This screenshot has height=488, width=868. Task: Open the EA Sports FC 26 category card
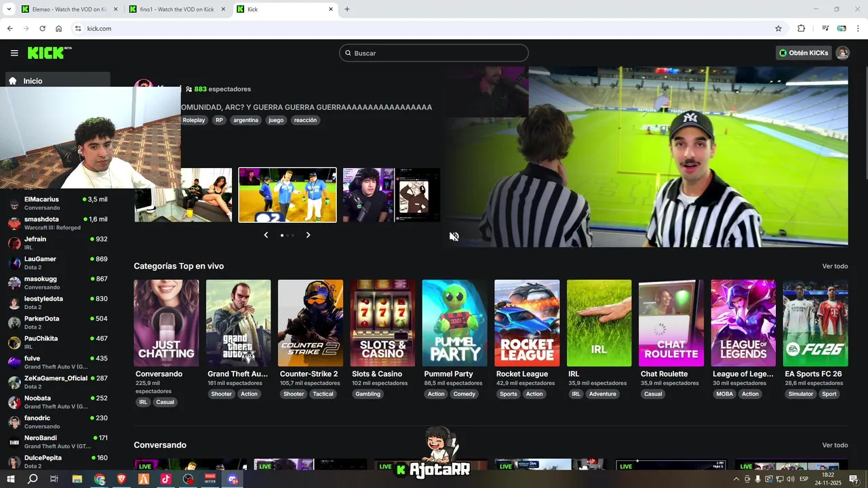(x=815, y=323)
